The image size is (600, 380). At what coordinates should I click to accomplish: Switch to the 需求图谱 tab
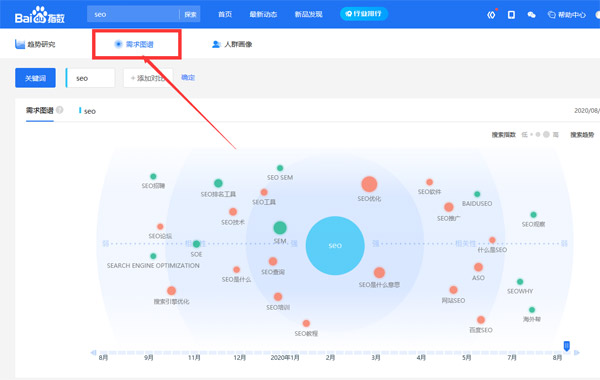134,44
